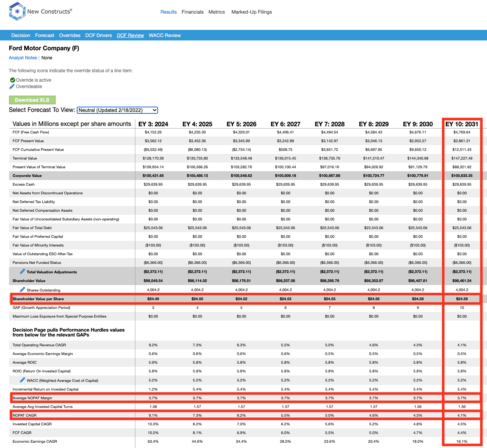The width and height of the screenshot is (487, 448).
Task: Click the $24.59 shareholder value per share cell
Action: coord(462,299)
